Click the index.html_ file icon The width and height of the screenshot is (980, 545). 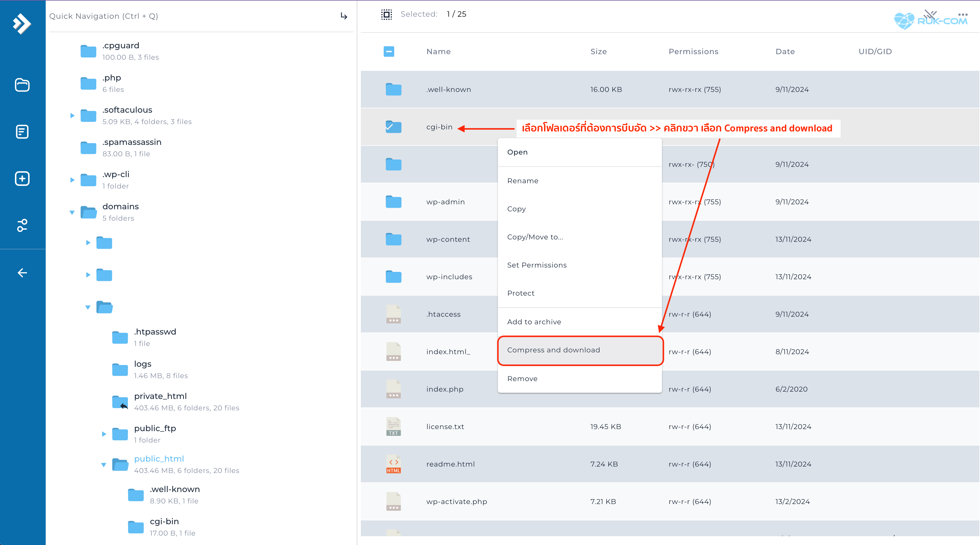click(x=393, y=352)
